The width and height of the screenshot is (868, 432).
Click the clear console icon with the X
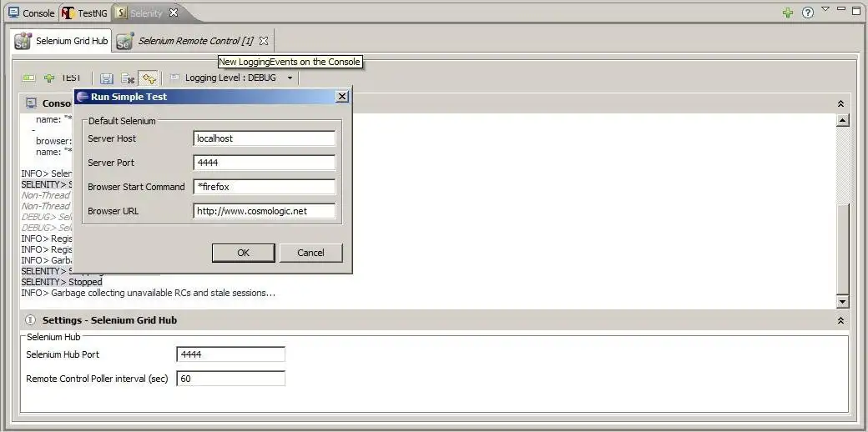point(128,78)
